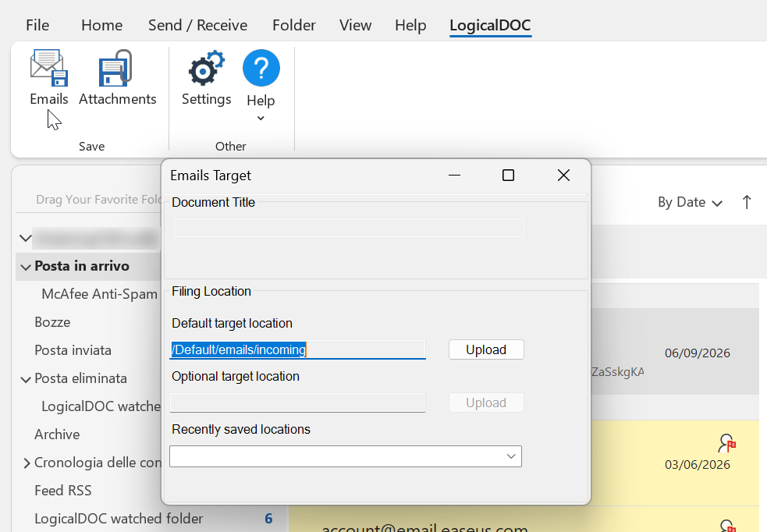Screen dimensions: 767x532
Task: Select the Feed RSS folder
Action: point(62,491)
